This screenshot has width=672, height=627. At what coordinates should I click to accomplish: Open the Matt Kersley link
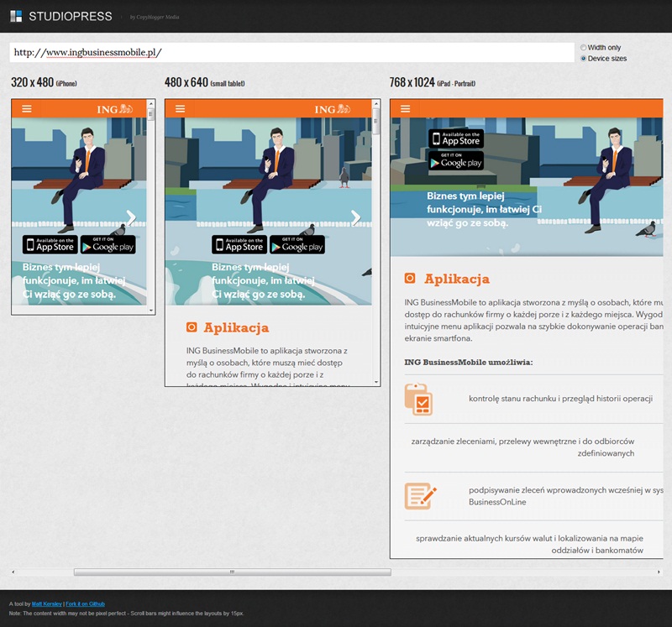[47, 603]
